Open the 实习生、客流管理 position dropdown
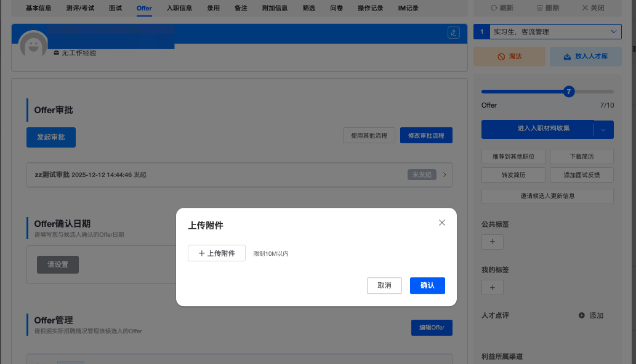Screen dimensions: 636x364 point(555,31)
